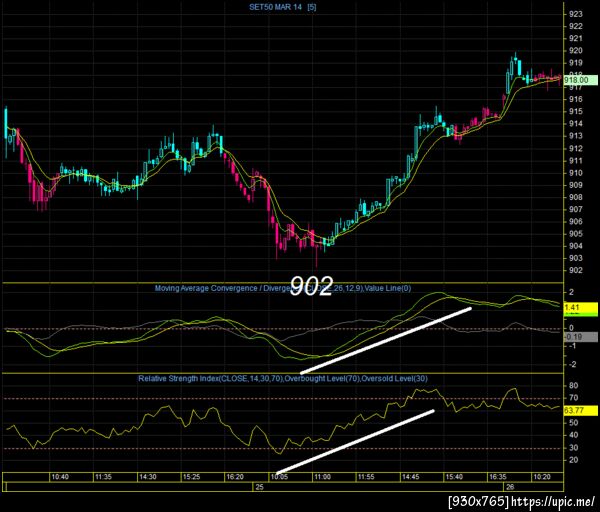Click the Relative Strength Index panel title

click(283, 379)
